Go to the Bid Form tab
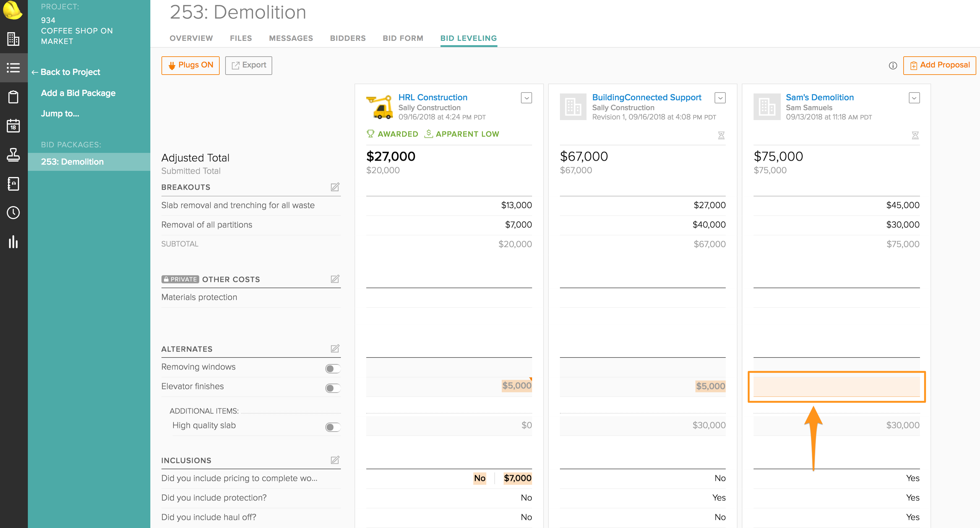Screen dimensions: 980x528 click(402, 38)
